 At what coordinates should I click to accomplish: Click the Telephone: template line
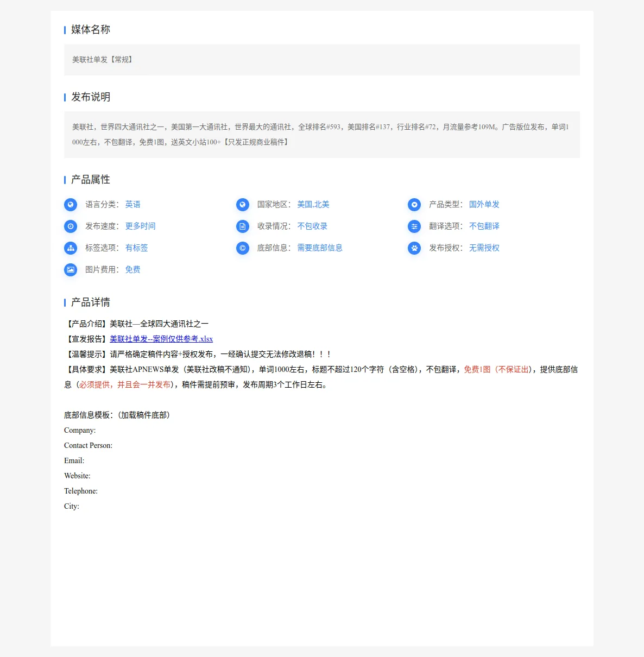point(81,491)
